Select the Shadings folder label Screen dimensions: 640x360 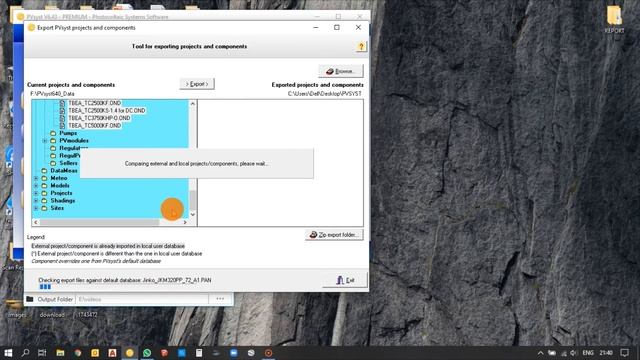point(62,201)
